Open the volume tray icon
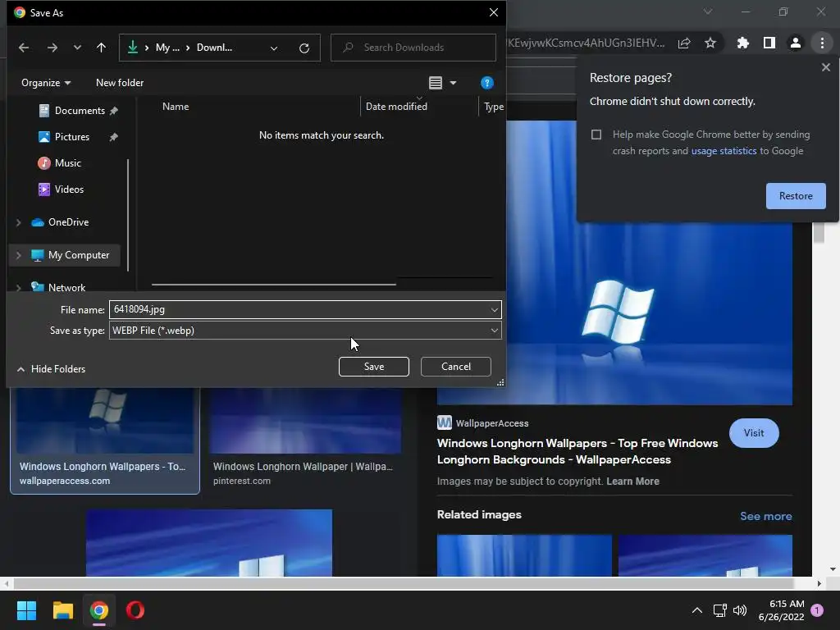The height and width of the screenshot is (630, 840). (x=740, y=610)
